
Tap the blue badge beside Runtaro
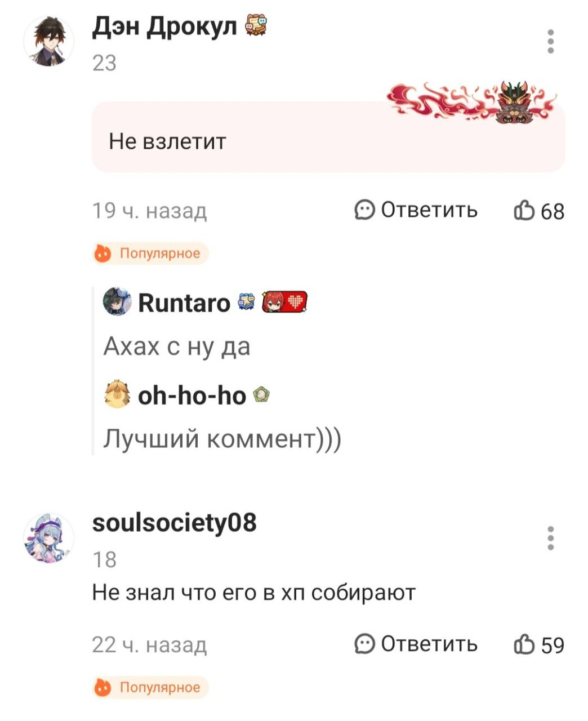246,303
